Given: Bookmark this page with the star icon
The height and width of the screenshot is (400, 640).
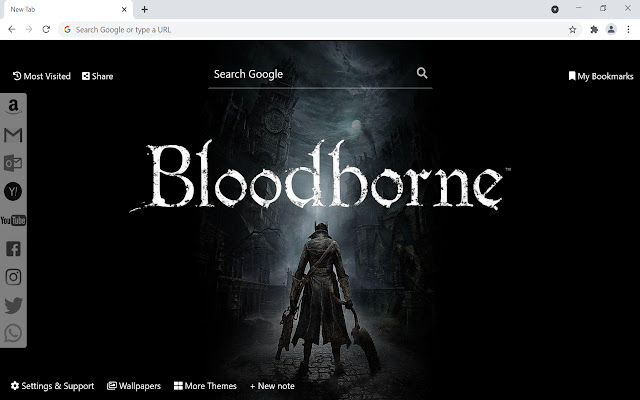Looking at the screenshot, I should 573,29.
